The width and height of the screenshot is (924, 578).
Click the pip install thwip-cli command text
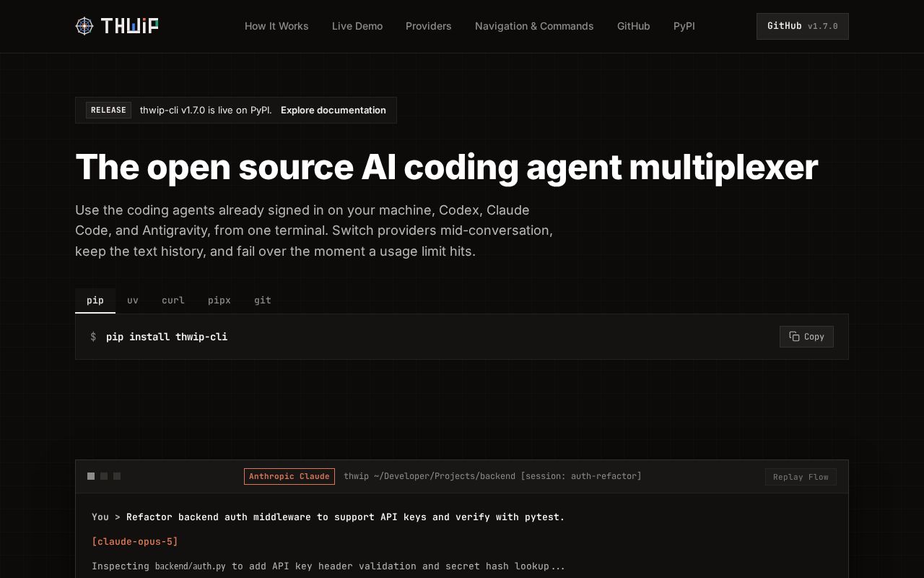[x=167, y=337]
